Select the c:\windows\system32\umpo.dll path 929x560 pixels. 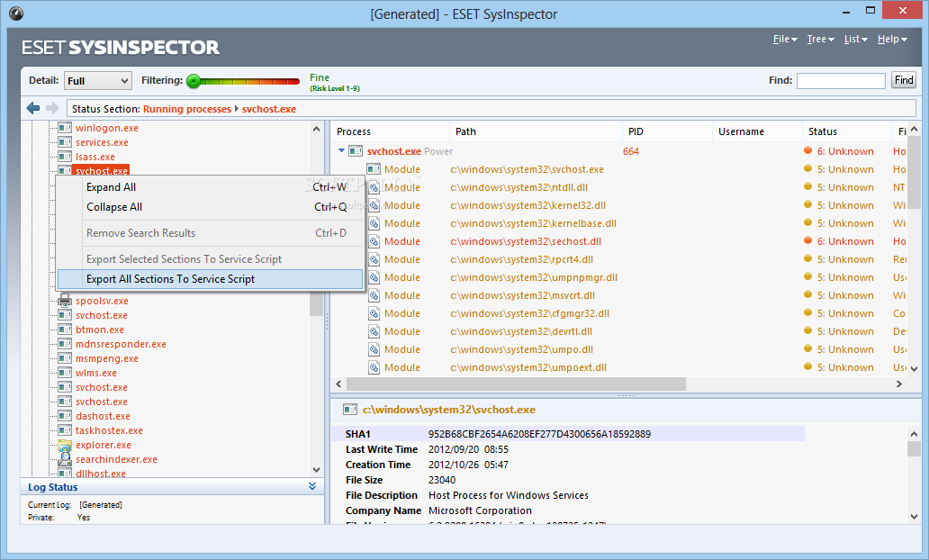521,349
